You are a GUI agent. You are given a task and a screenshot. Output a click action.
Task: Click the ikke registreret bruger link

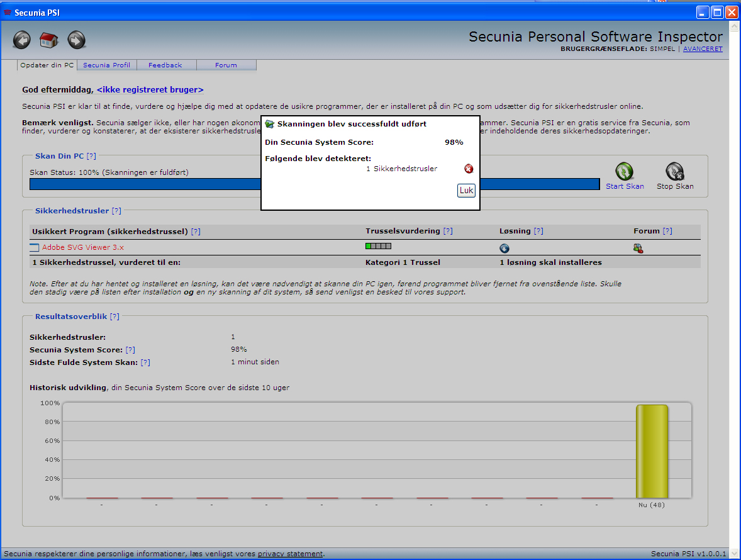(x=150, y=90)
